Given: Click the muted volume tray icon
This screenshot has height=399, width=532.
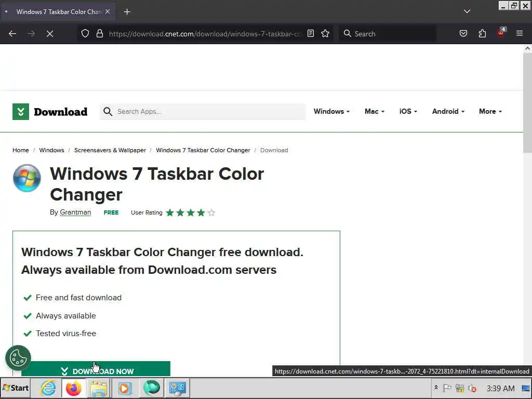Looking at the screenshot, I should pos(472,388).
